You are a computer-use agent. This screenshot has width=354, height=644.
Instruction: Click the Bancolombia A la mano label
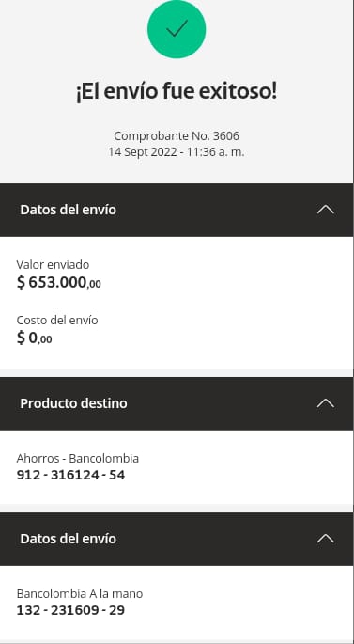(x=80, y=593)
